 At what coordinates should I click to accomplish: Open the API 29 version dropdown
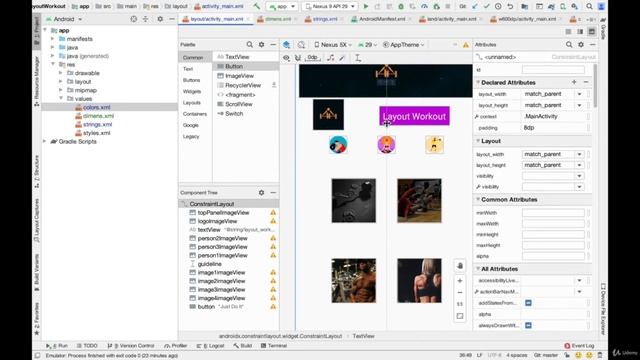[367, 45]
